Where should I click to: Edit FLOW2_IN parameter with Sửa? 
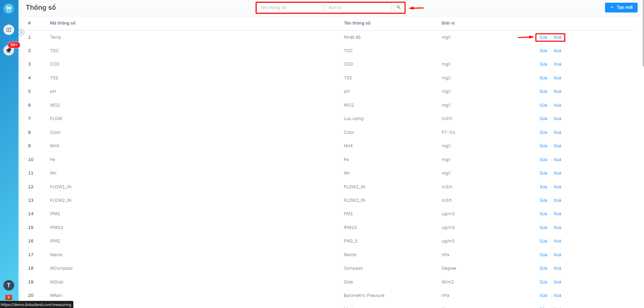(543, 200)
